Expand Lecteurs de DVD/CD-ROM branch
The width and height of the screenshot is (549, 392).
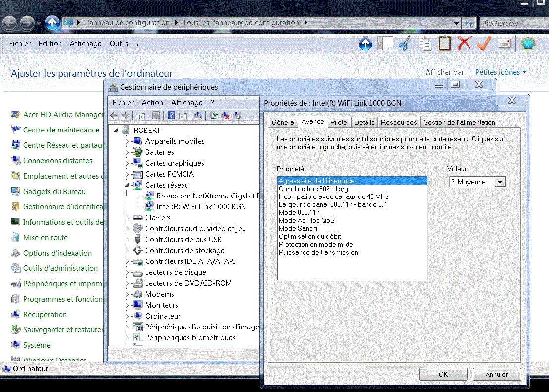127,283
